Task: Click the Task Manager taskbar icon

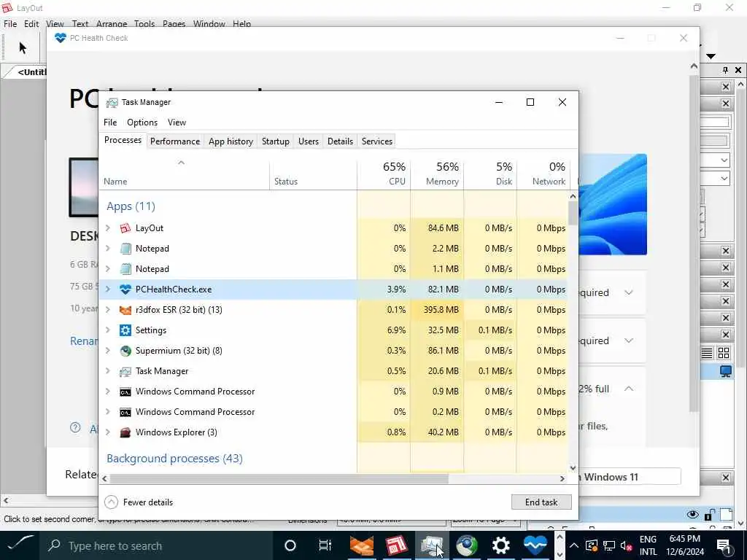Action: (432, 545)
